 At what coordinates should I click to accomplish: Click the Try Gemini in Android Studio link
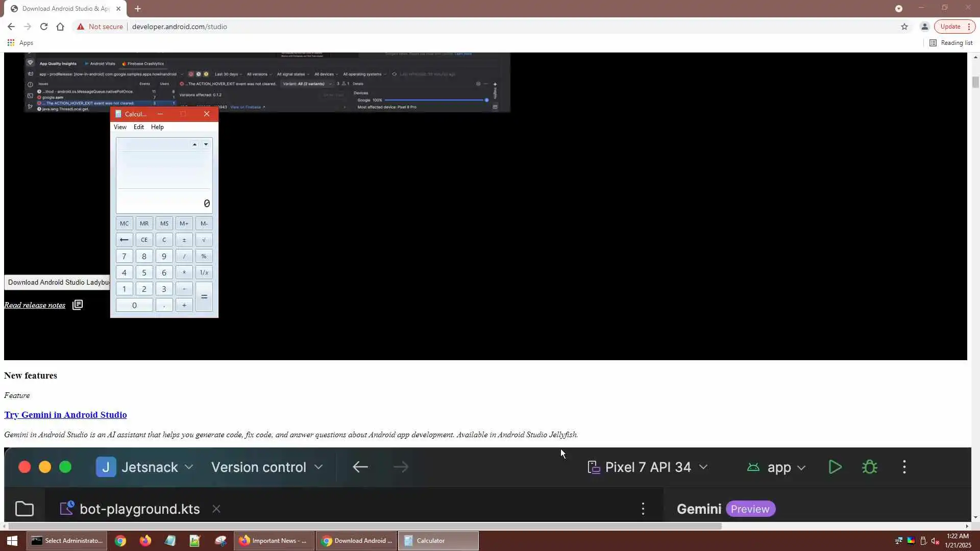coord(65,415)
